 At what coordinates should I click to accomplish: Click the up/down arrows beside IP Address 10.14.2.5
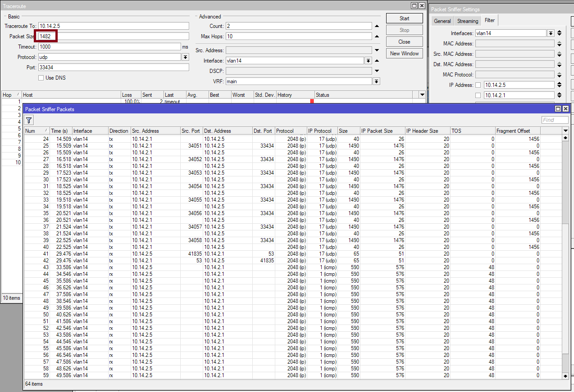point(559,85)
